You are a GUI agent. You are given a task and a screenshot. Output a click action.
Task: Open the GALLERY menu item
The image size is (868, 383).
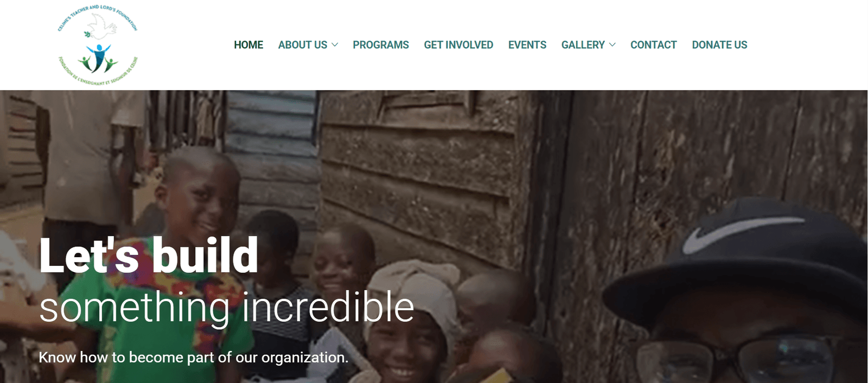pos(583,45)
